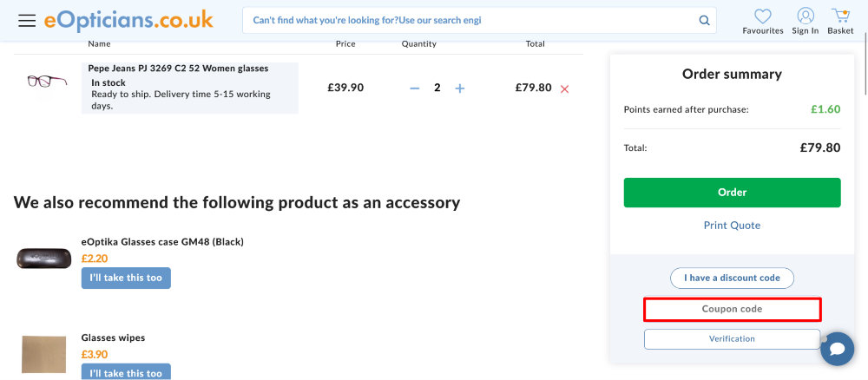Select the £1.60 points earned value
This screenshot has width=868, height=380.
[825, 109]
